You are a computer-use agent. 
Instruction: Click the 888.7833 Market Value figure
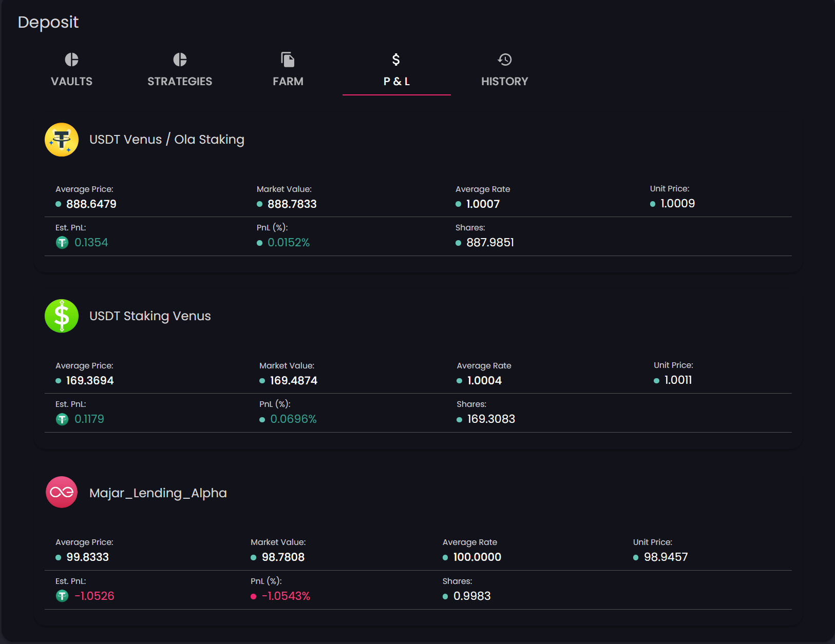pos(292,204)
